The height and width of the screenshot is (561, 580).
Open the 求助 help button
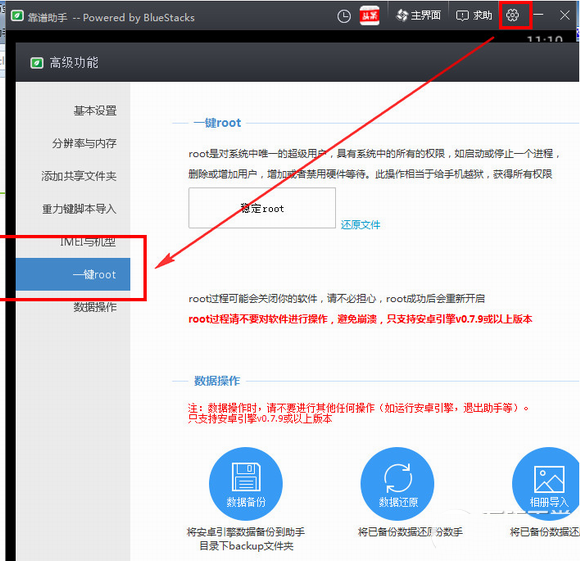click(x=474, y=16)
